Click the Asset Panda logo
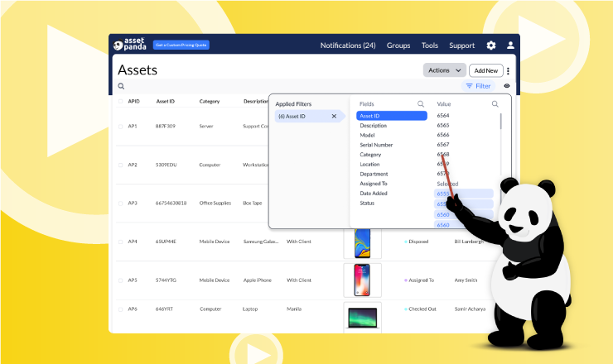Screen dimensions: 613x364 point(130,45)
